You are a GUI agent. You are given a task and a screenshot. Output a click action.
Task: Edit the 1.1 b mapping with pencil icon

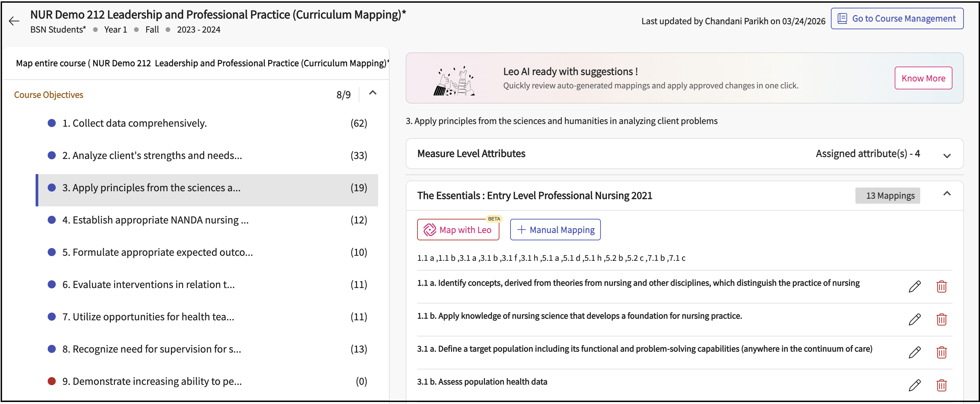(915, 319)
